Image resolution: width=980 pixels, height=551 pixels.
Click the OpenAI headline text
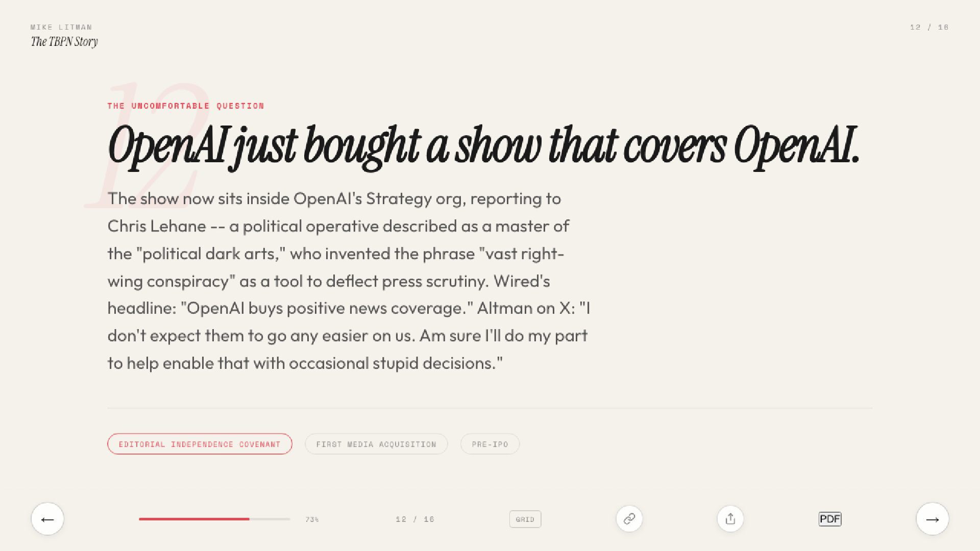point(484,146)
